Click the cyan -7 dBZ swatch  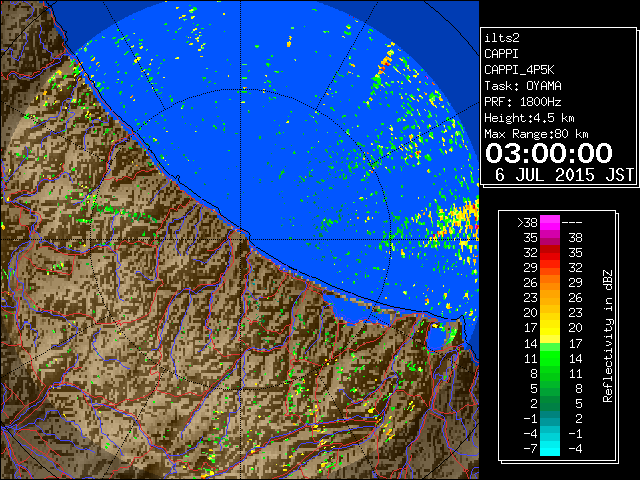pyautogui.click(x=550, y=448)
